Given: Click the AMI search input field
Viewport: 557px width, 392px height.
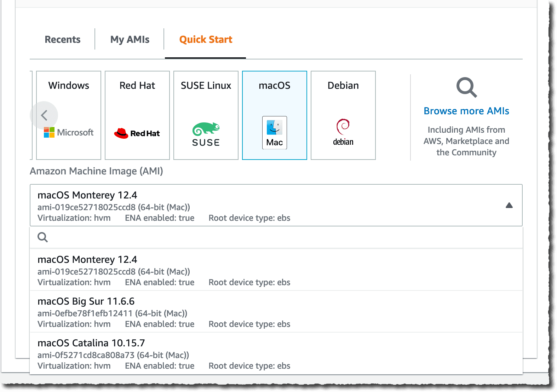Looking at the screenshot, I should tap(276, 237).
